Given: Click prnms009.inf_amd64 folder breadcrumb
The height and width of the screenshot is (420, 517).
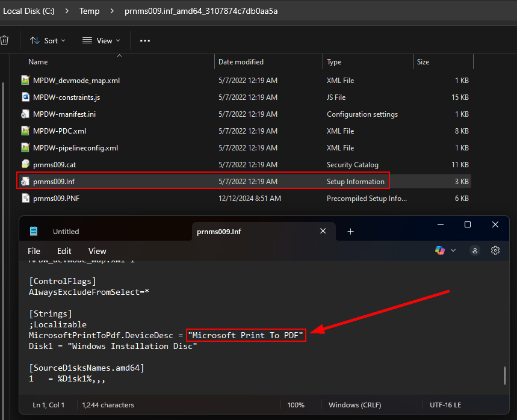Looking at the screenshot, I should pyautogui.click(x=201, y=11).
